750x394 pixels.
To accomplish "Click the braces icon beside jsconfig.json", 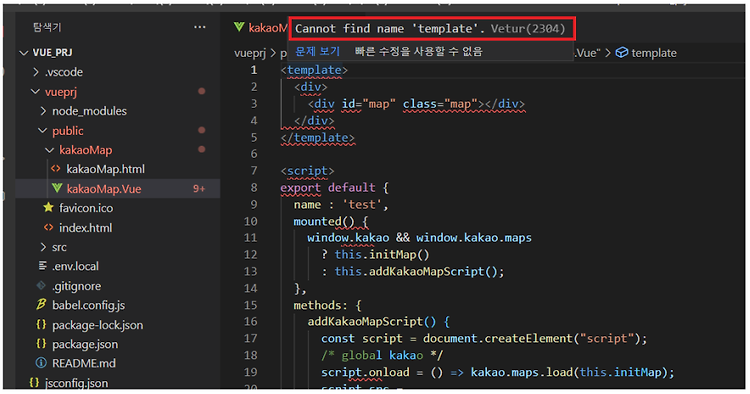I will [x=34, y=383].
